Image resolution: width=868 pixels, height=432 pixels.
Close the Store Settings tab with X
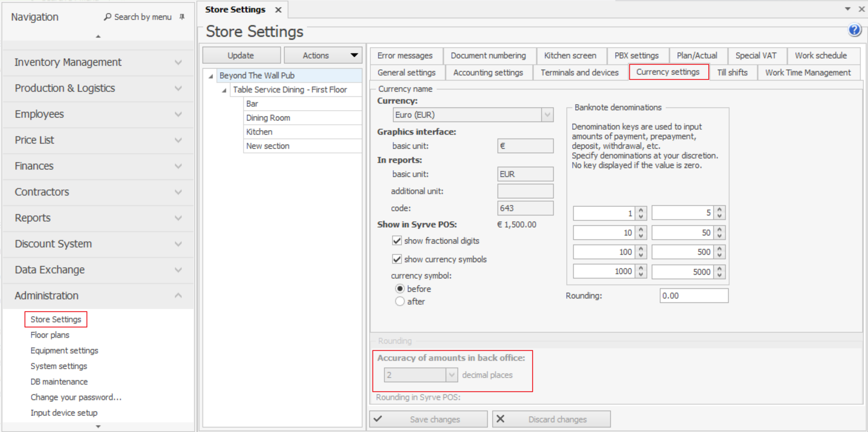tap(278, 10)
